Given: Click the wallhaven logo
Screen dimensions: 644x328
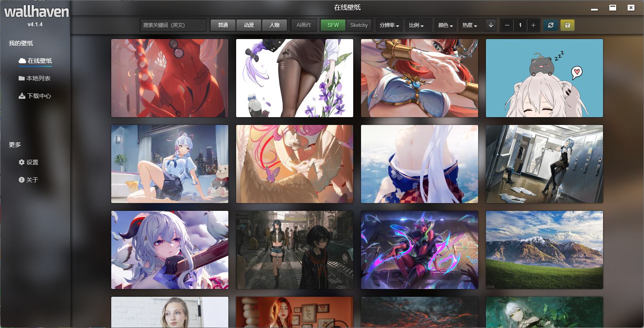Looking at the screenshot, I should (36, 12).
